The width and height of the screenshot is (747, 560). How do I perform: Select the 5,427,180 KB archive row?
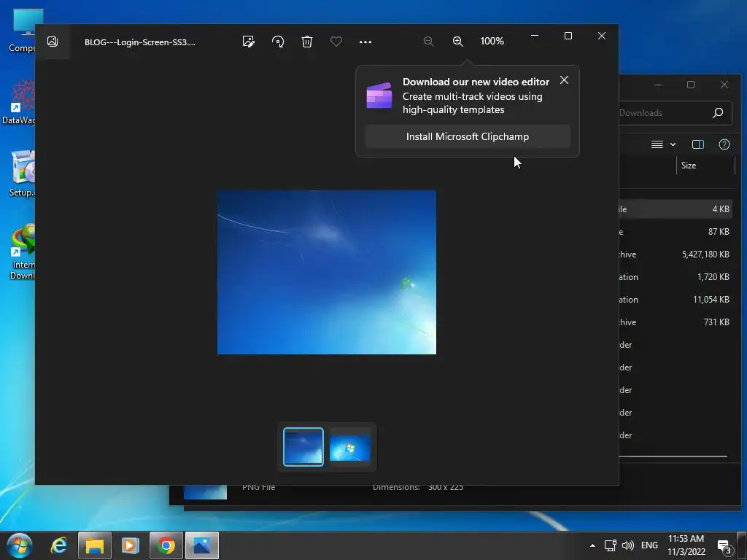[675, 254]
